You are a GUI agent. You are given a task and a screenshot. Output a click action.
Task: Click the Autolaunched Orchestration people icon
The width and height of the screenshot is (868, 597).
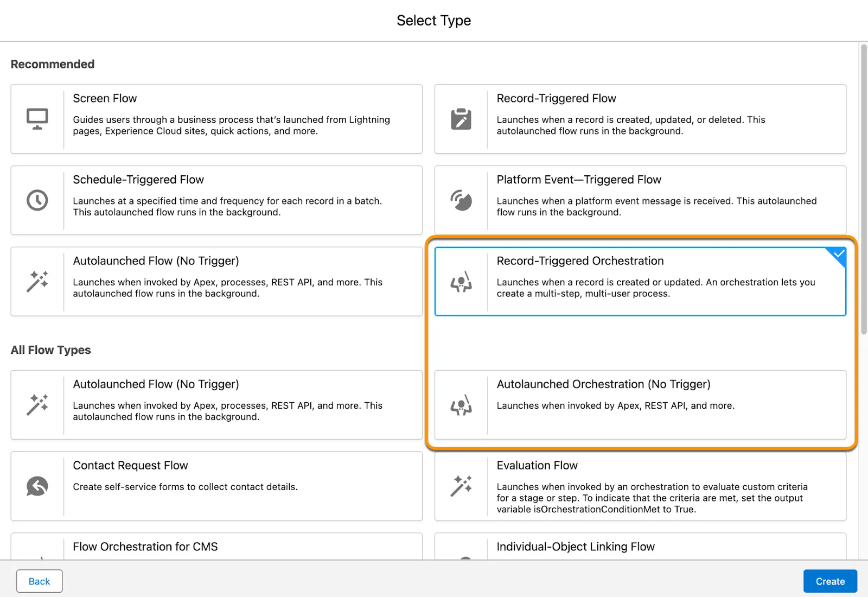click(461, 404)
